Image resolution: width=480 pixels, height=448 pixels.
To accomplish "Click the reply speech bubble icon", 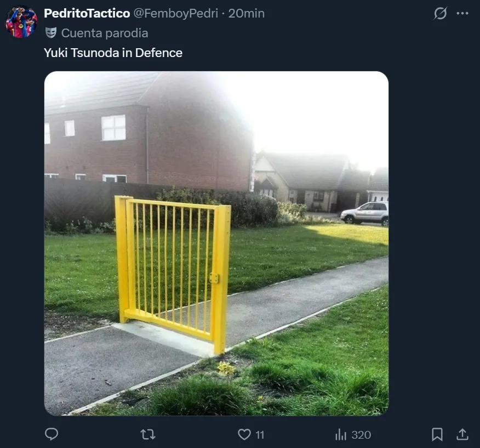I will click(52, 434).
